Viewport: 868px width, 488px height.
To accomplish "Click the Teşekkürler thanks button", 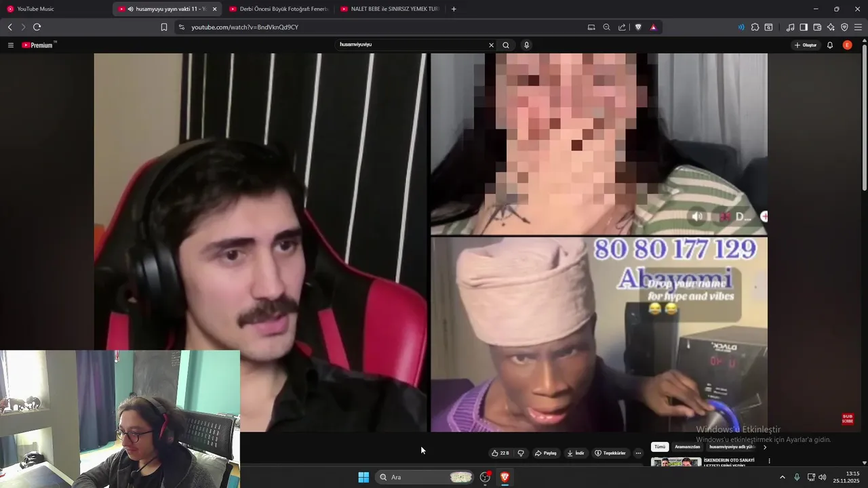I will pyautogui.click(x=610, y=453).
